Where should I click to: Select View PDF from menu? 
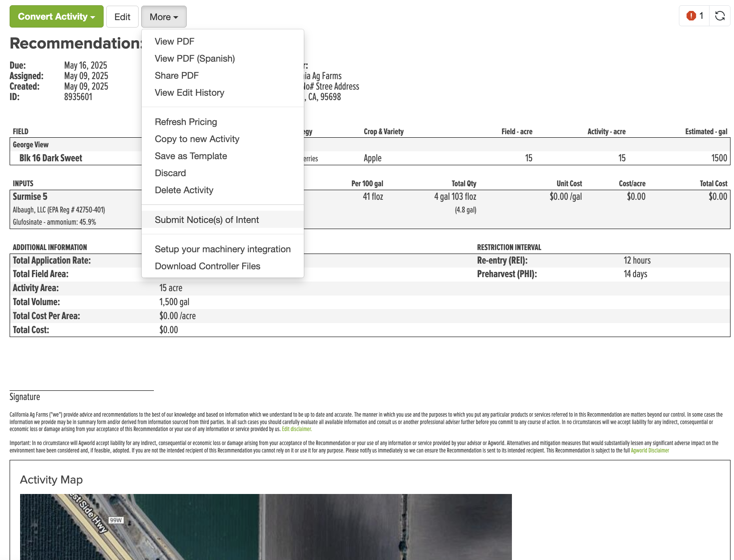174,42
